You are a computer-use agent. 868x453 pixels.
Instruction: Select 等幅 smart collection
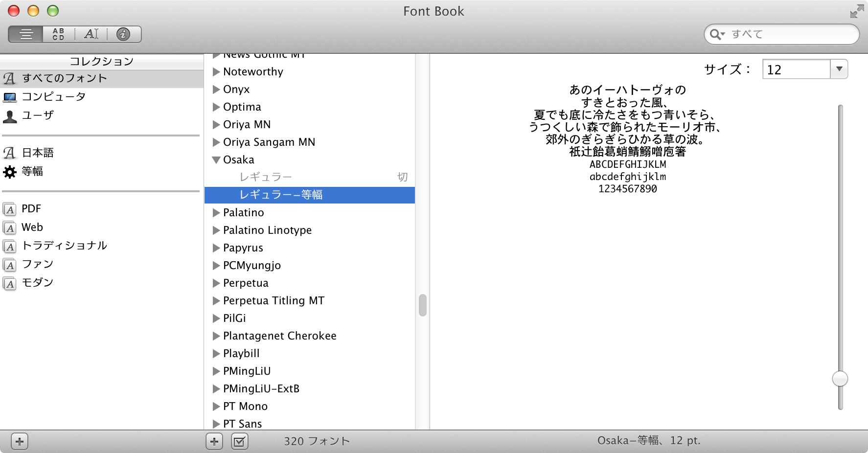click(102, 171)
